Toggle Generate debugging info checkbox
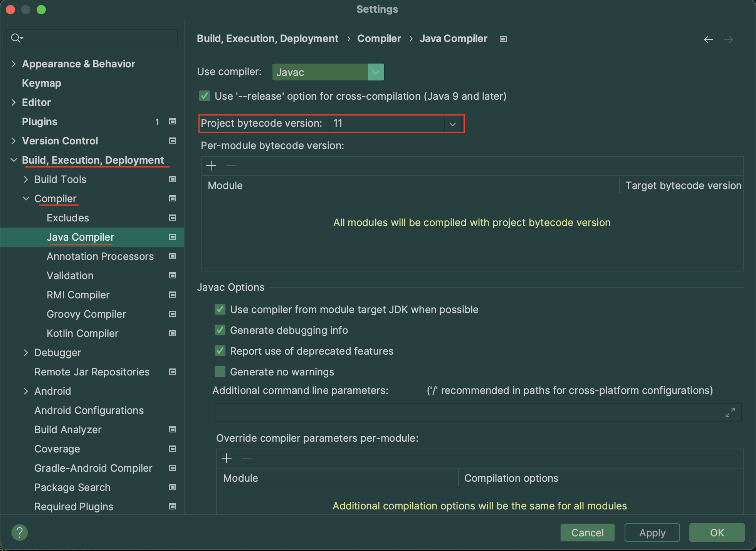This screenshot has height=551, width=756. 220,330
